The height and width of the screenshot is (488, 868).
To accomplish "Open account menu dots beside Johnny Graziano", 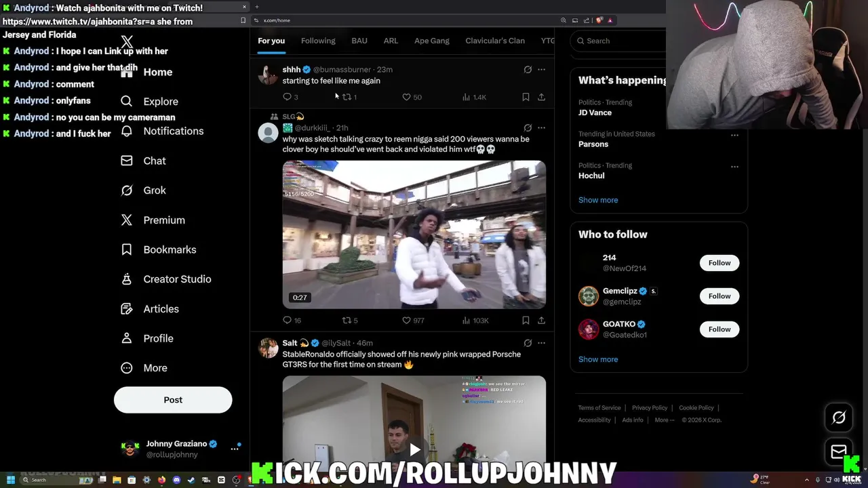I will point(235,449).
